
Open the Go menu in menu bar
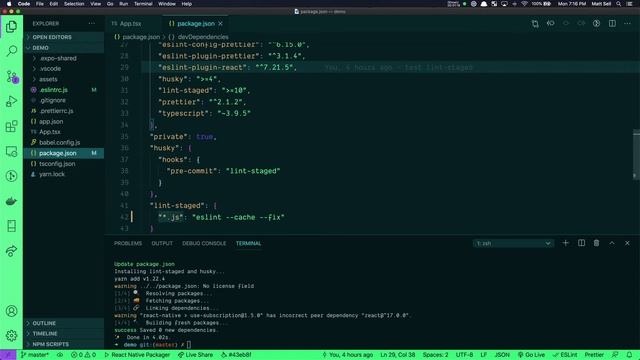110,4
